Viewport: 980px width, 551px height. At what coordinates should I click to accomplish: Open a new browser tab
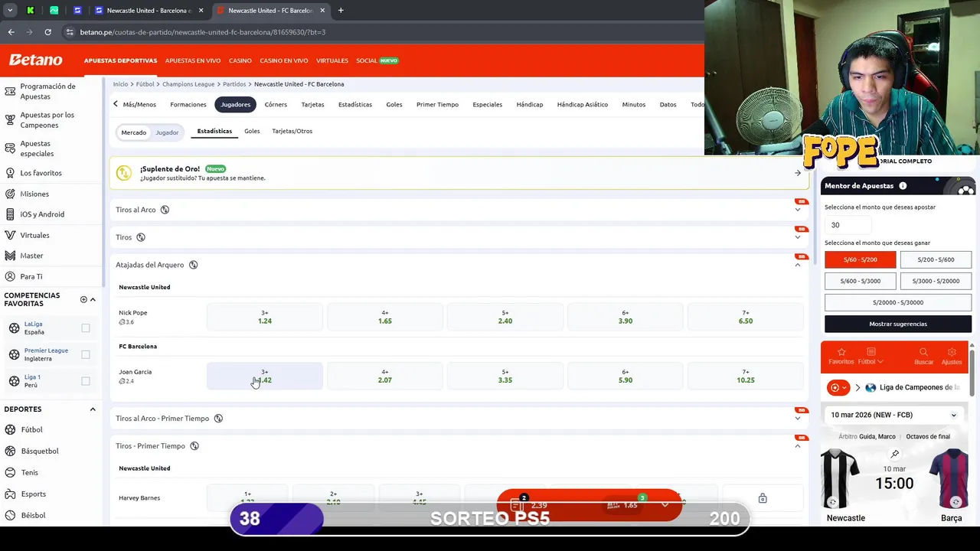[341, 11]
